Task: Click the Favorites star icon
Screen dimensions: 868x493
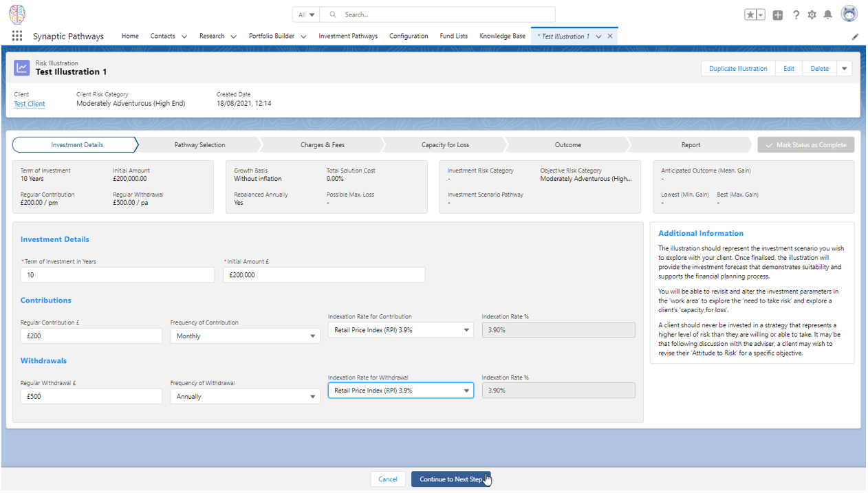Action: [750, 14]
